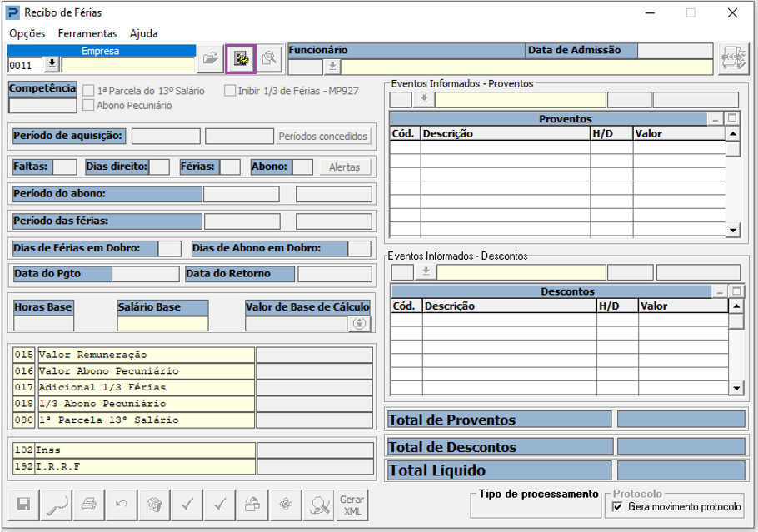Screen dimensions: 758x532
Task: Click the 017 Adicional 1/3 Férias row
Action: click(134, 387)
